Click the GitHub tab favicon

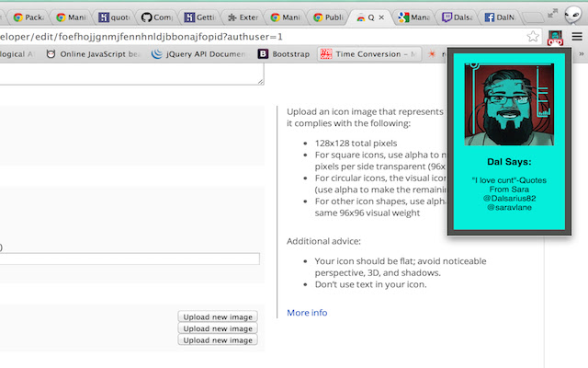(x=147, y=17)
